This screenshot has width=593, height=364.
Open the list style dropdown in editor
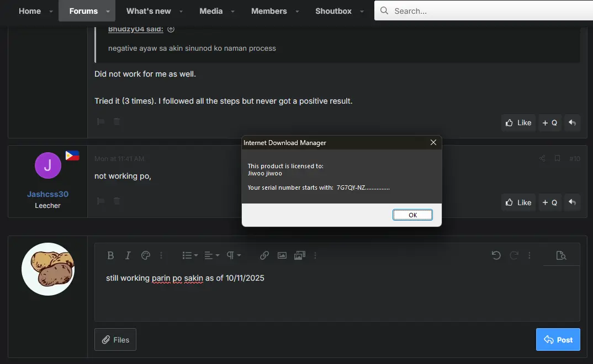[x=190, y=256]
